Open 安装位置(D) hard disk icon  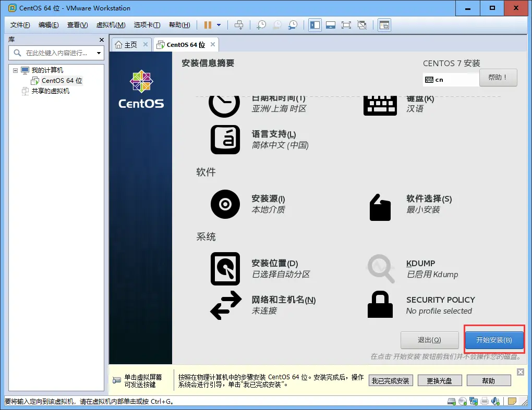(x=225, y=269)
